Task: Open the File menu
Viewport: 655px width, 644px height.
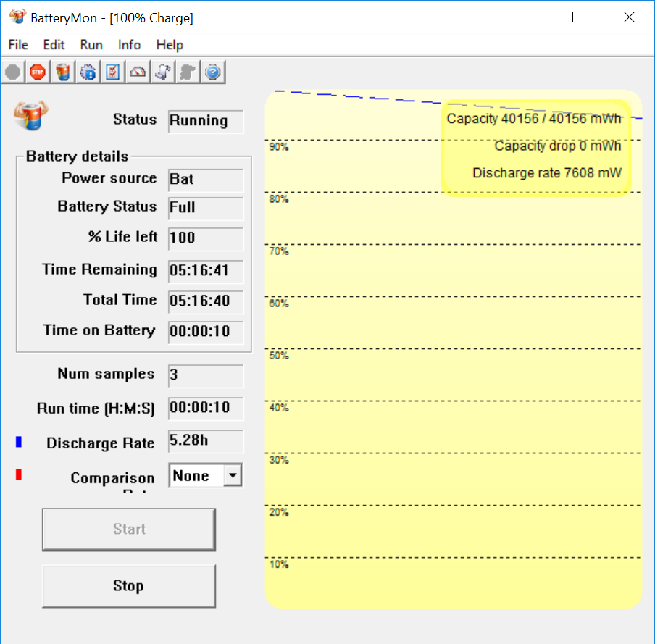Action: 18,45
